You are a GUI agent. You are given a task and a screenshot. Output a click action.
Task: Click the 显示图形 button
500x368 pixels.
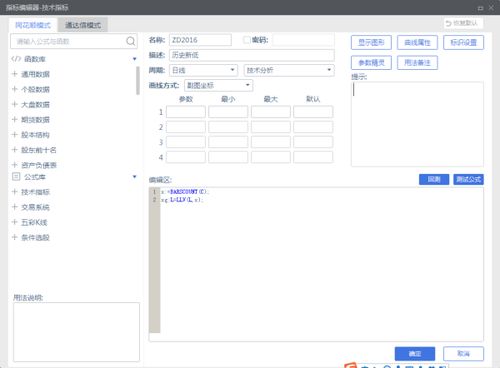(371, 42)
